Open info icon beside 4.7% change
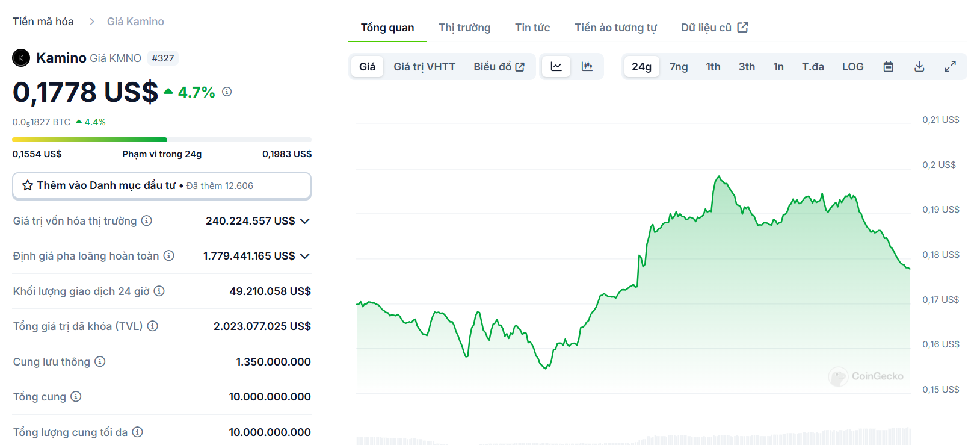 click(227, 92)
